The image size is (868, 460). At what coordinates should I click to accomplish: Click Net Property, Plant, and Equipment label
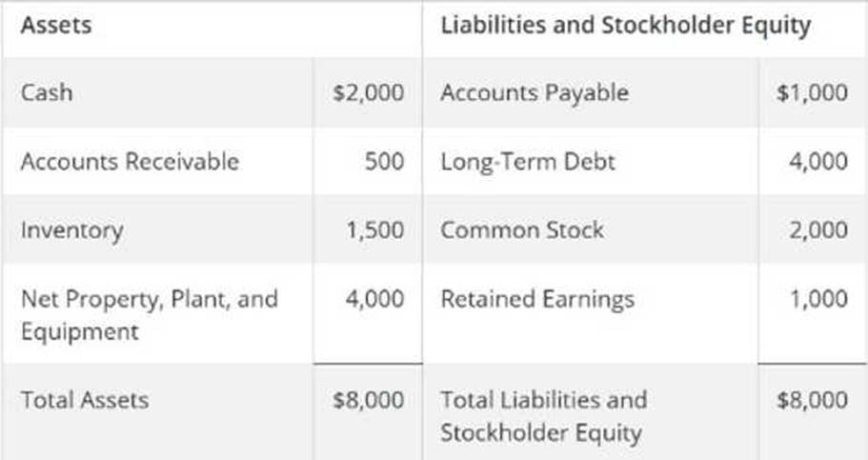149,314
